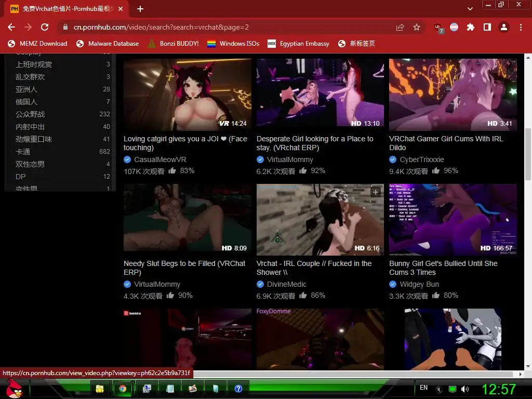The image size is (532, 399).
Task: Reload the current page
Action: click(x=45, y=27)
